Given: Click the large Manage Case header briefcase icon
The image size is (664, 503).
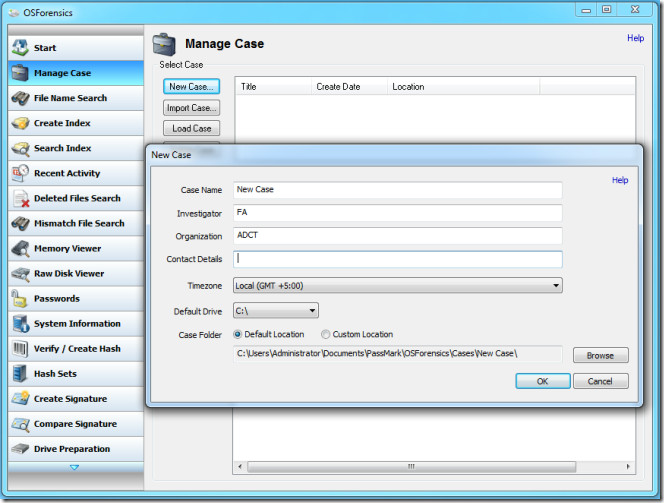Looking at the screenshot, I should click(x=164, y=44).
